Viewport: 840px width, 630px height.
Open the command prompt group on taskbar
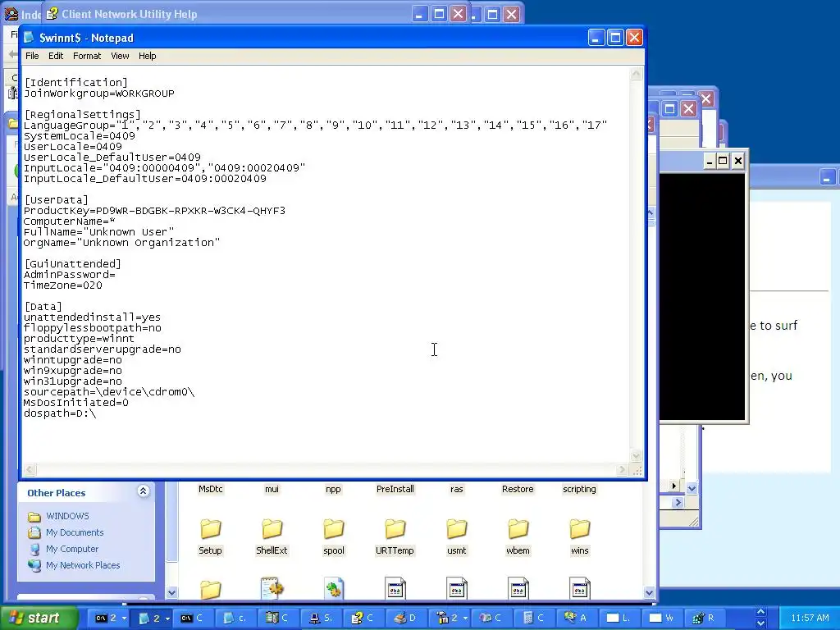tap(107, 618)
